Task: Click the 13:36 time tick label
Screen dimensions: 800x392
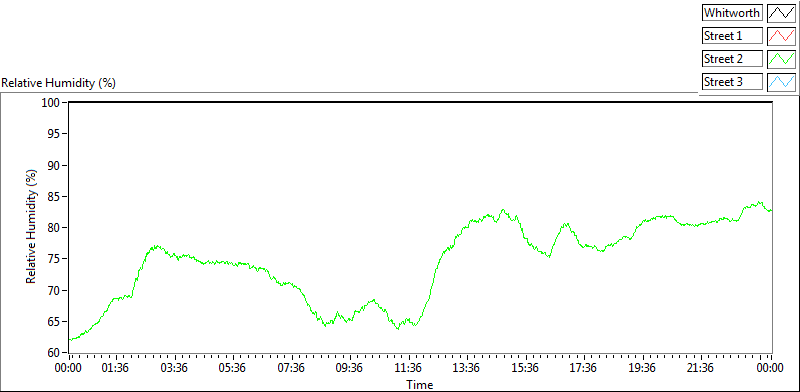Action: 466,368
